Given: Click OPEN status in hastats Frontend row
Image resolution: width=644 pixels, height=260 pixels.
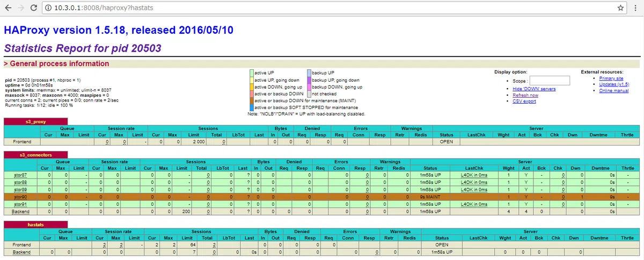Looking at the screenshot, I should [x=442, y=244].
